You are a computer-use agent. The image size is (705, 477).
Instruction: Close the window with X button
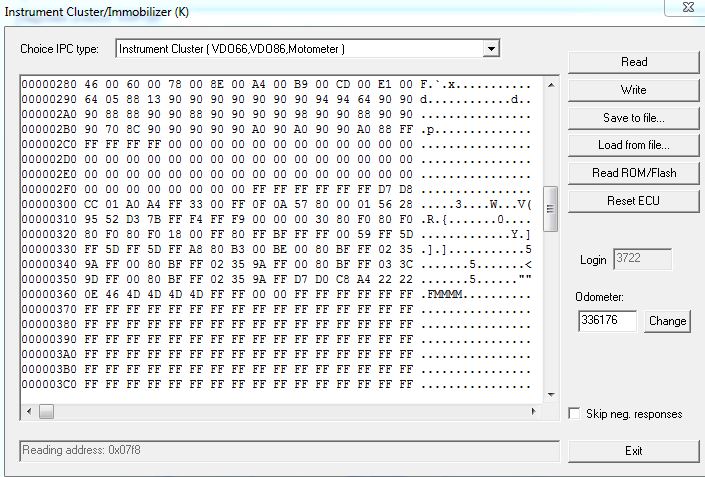686,8
